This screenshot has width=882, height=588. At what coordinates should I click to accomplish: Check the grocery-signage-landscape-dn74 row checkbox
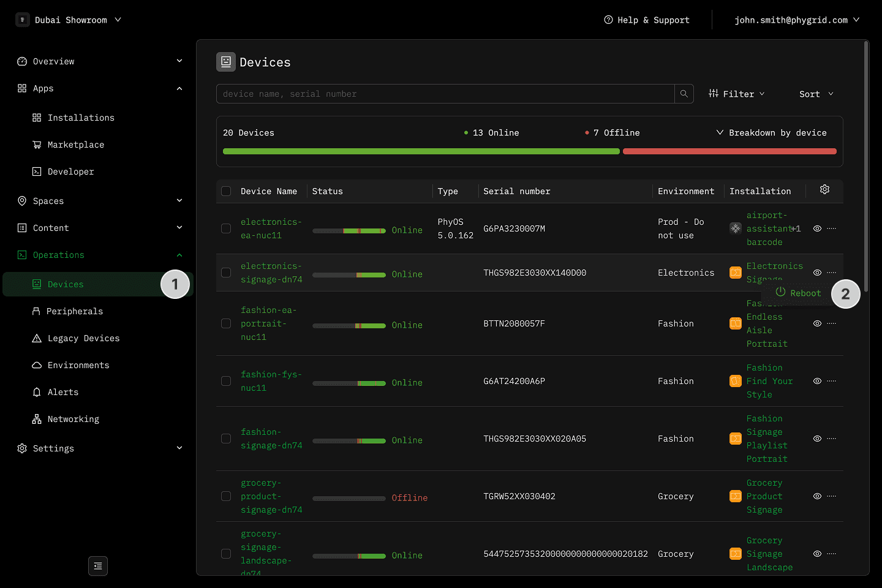226,554
